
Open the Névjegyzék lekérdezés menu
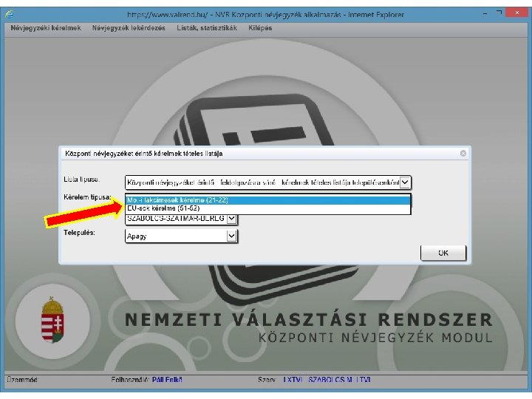click(x=129, y=28)
